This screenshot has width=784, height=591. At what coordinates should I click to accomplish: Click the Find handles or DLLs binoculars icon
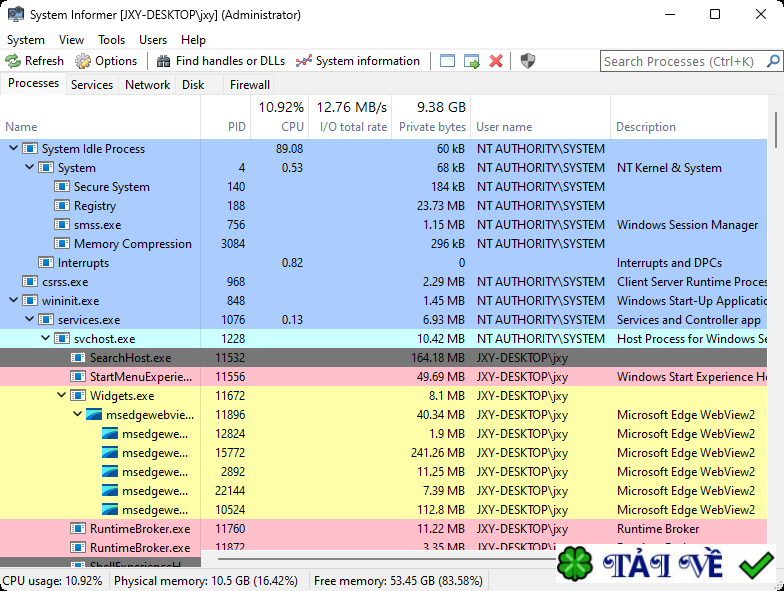[x=163, y=61]
